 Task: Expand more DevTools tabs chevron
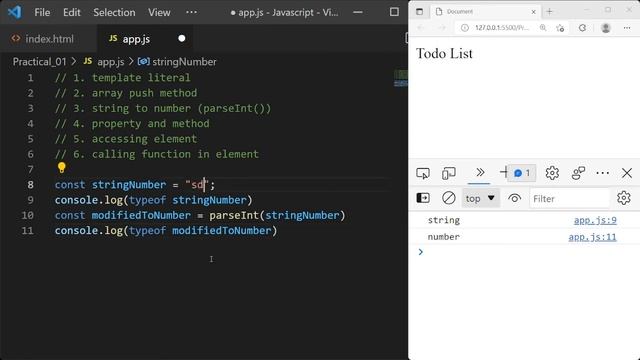point(480,172)
